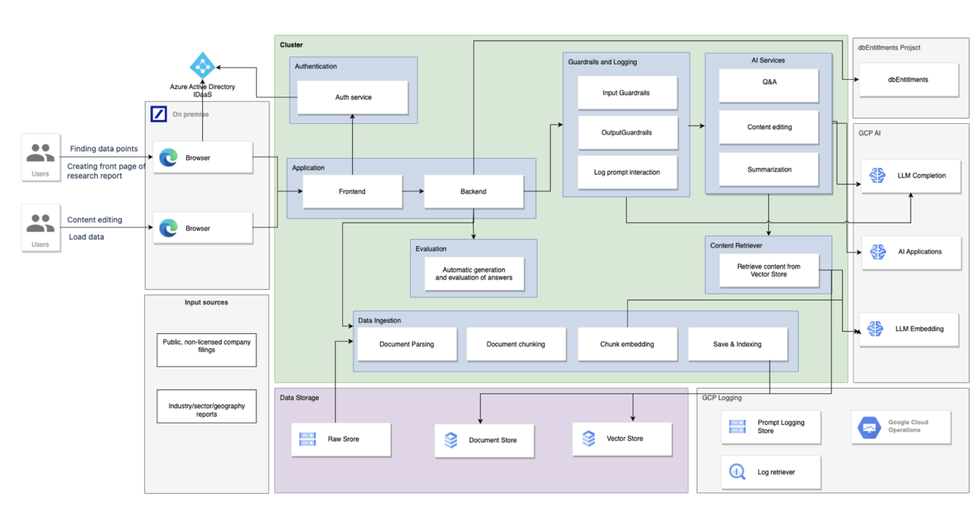Click the dbEntitlments Projsct label
Viewport: 980px width, 508px height.
coord(889,47)
